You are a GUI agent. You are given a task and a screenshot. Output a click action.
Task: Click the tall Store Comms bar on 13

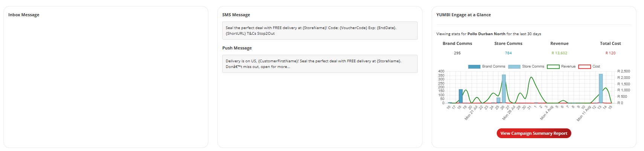click(601, 88)
